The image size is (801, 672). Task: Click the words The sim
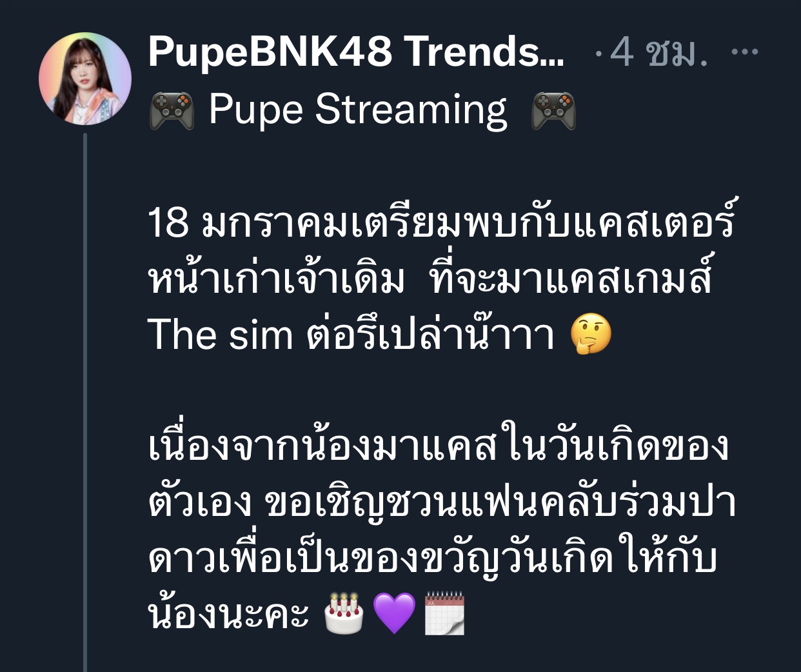click(x=221, y=335)
